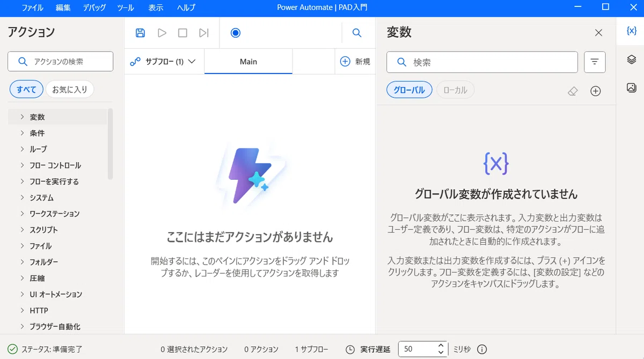Focus the variables 検索 field
644x359 pixels.
482,62
